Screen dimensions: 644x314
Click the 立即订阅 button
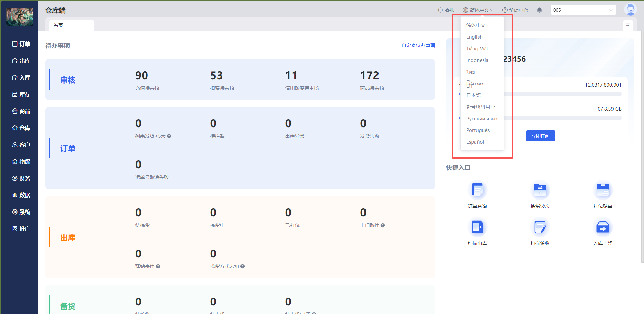(x=540, y=136)
